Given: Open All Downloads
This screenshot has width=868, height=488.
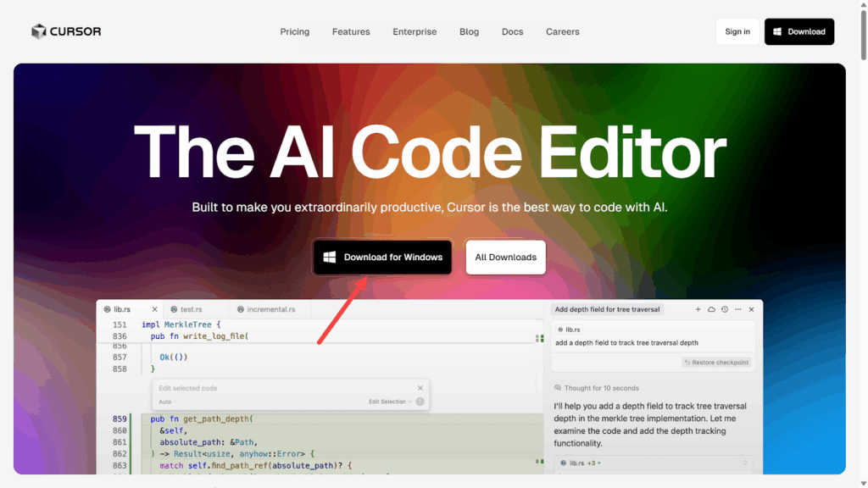Looking at the screenshot, I should pyautogui.click(x=505, y=258).
